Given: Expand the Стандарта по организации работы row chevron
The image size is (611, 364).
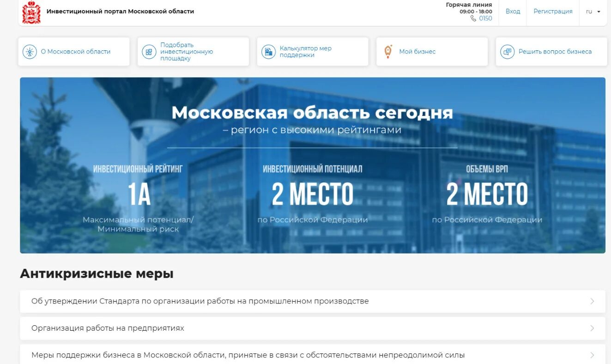Looking at the screenshot, I should click(592, 301).
